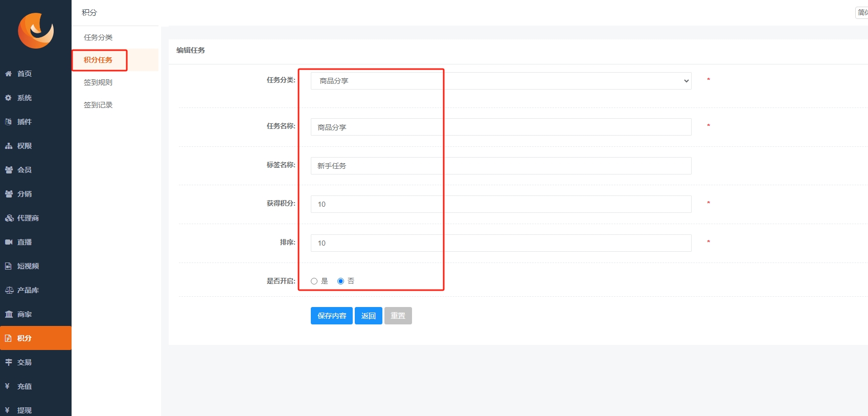Click the exchange icon beside 交易
868x416 pixels.
click(9, 362)
